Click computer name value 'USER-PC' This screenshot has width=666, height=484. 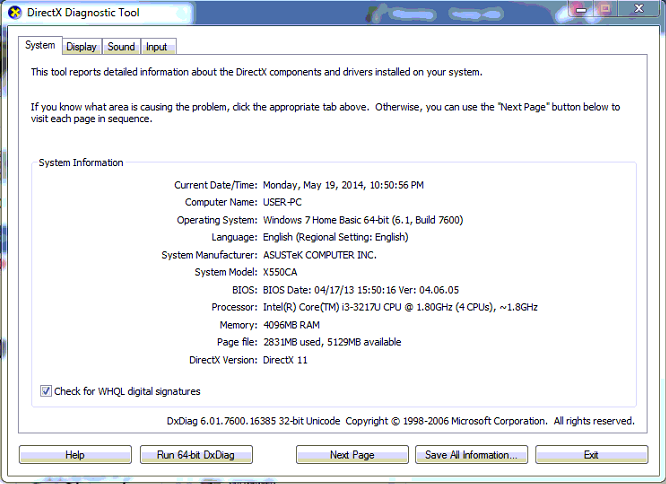pos(282,202)
